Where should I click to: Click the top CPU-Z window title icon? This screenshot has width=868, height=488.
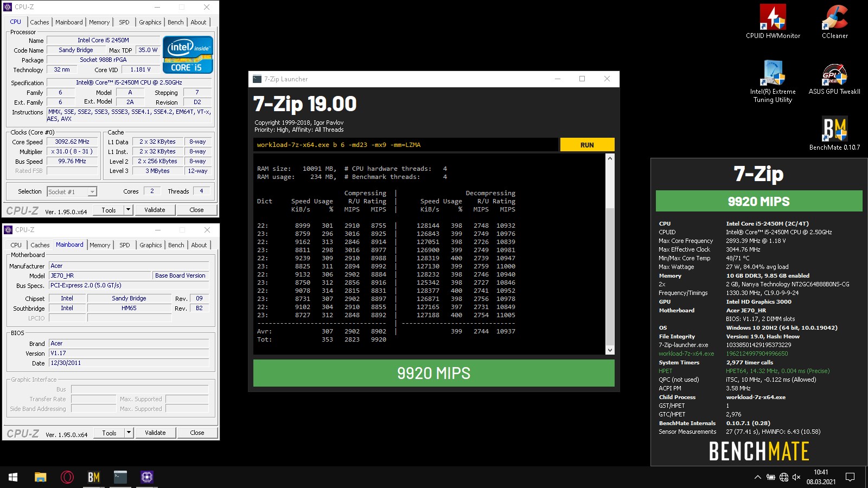click(x=8, y=7)
